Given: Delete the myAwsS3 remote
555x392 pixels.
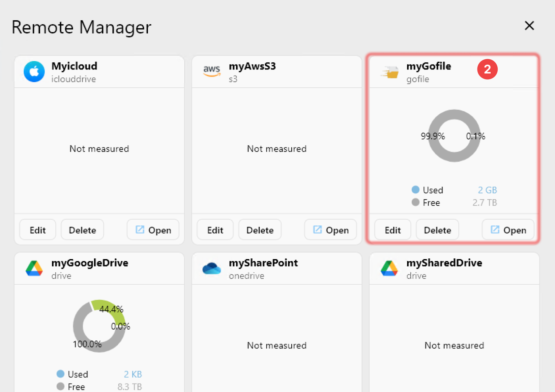Looking at the screenshot, I should click(x=260, y=230).
